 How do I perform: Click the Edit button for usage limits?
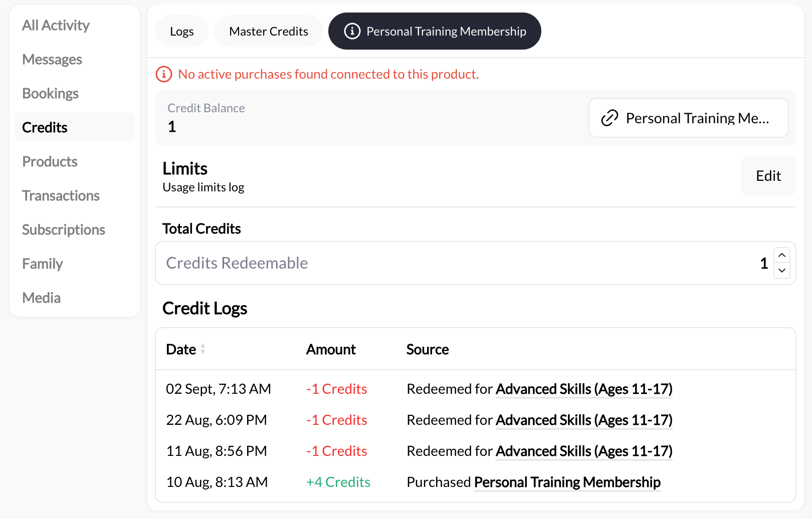coord(768,176)
